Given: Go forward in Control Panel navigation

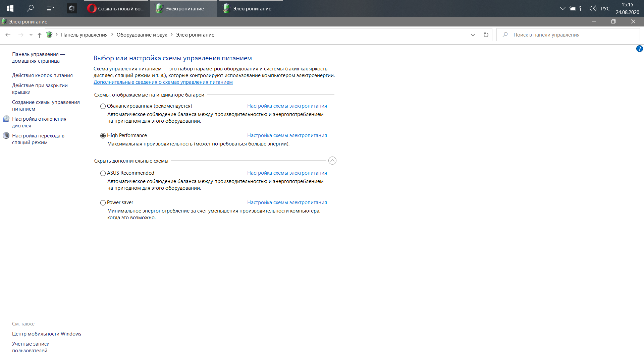Looking at the screenshot, I should pos(21,35).
